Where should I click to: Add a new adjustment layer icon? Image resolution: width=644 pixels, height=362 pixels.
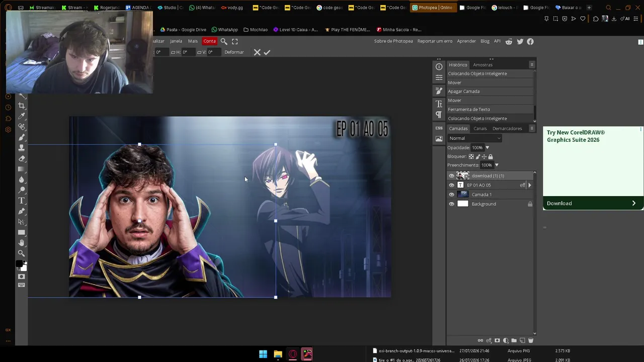506,340
